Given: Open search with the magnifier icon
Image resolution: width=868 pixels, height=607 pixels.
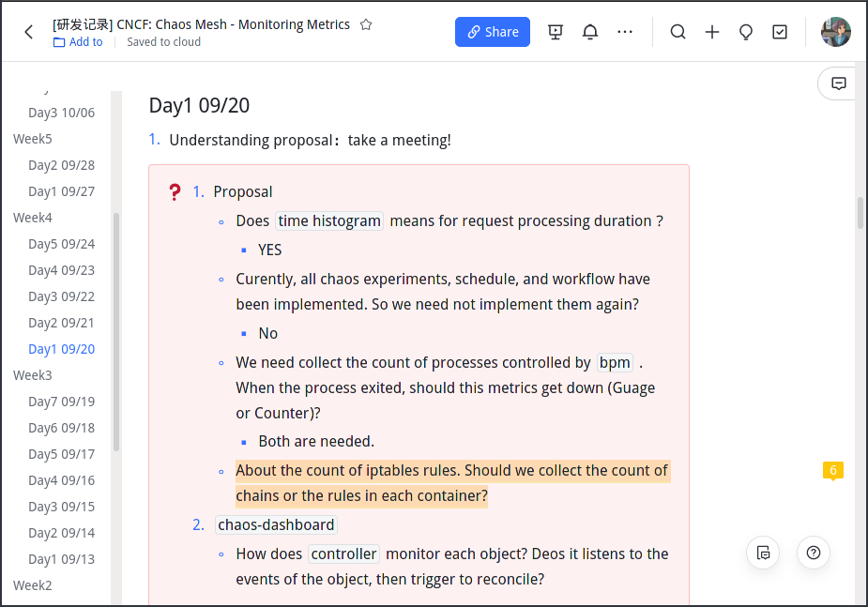Looking at the screenshot, I should pos(678,31).
